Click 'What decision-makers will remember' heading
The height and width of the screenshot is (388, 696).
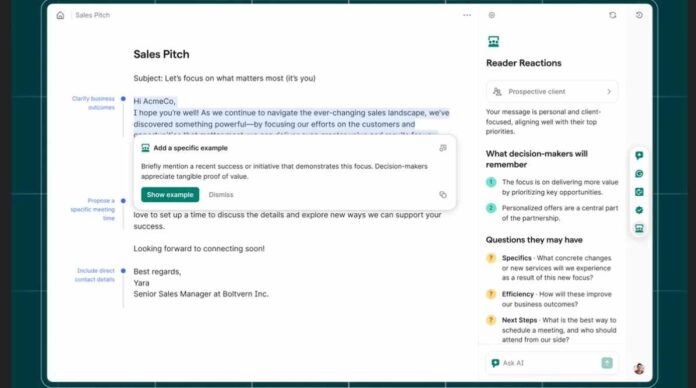[537, 159]
